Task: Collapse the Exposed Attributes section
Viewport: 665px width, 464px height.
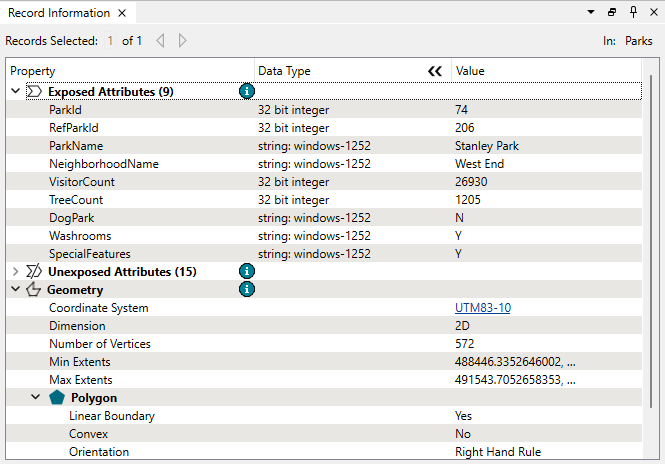Action: [x=15, y=91]
